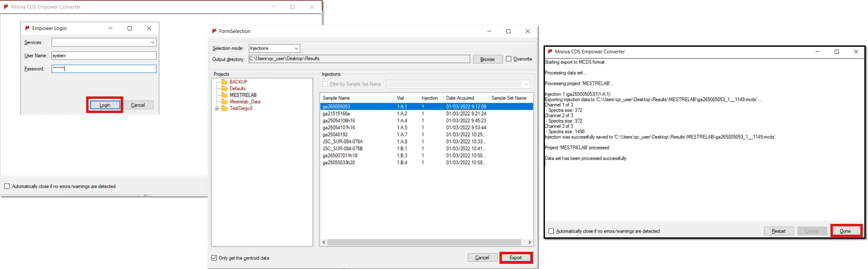This screenshot has width=868, height=269.
Task: Sort by Date Acquired column header
Action: (x=466, y=98)
